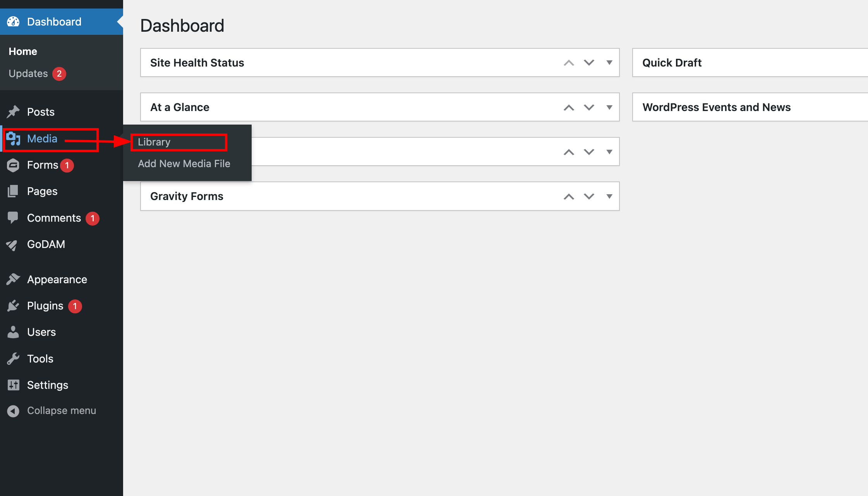
Task: Toggle the Gravity Forms panel open
Action: pos(609,196)
